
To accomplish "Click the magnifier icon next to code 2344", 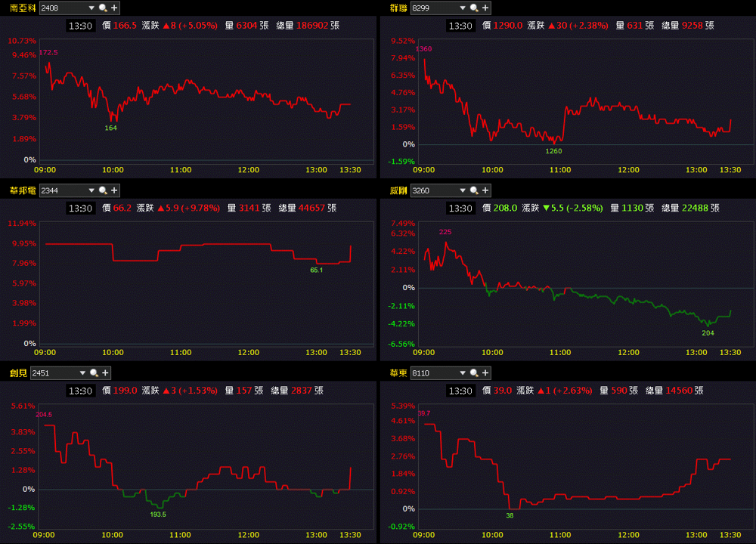I will point(103,190).
